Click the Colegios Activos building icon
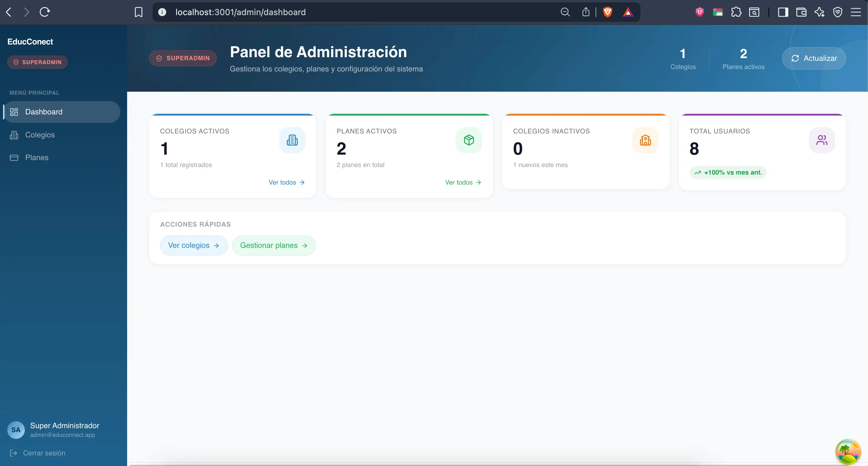The height and width of the screenshot is (466, 868). 292,140
